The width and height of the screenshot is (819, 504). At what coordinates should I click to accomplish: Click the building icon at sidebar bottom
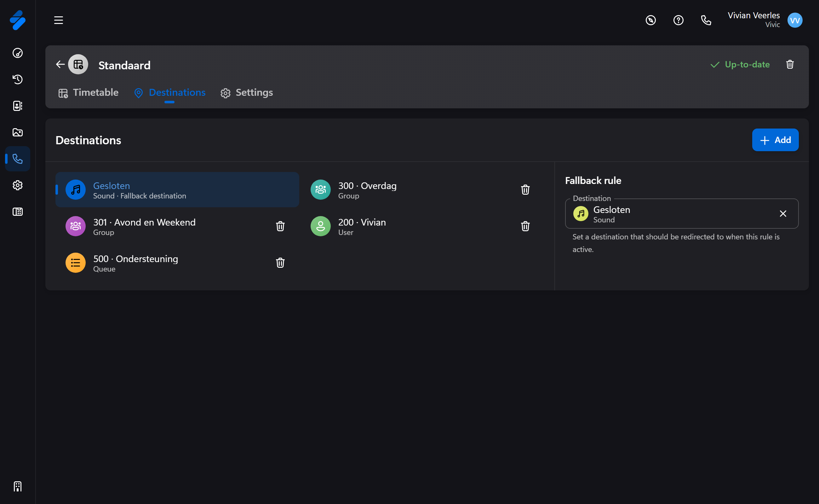pos(18,486)
